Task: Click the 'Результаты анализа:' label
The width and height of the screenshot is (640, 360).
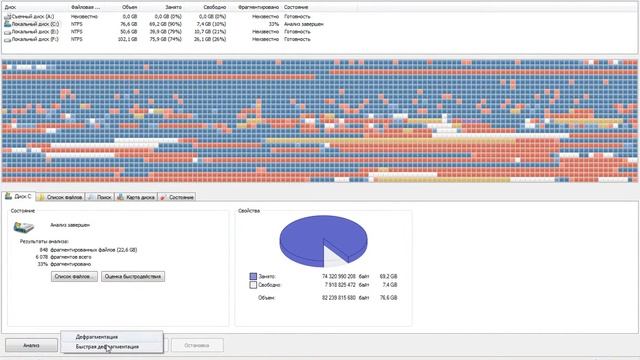Action: [x=44, y=242]
